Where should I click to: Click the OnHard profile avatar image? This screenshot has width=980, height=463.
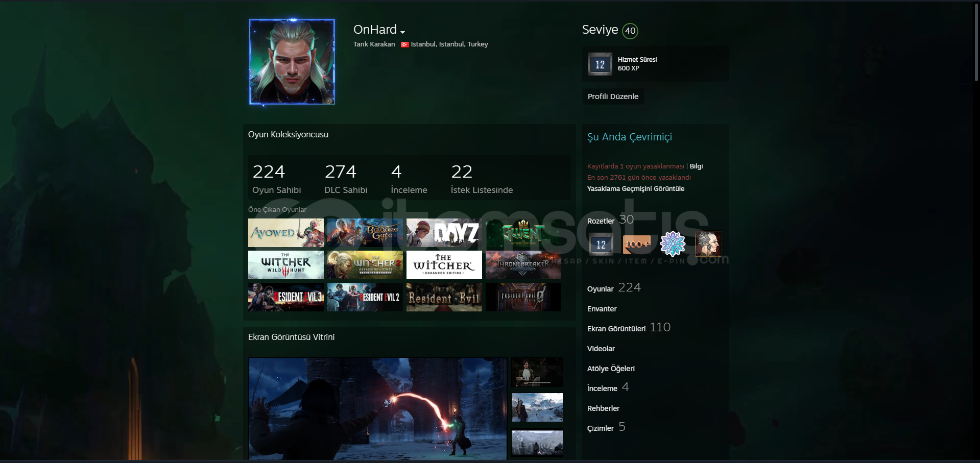tap(292, 62)
